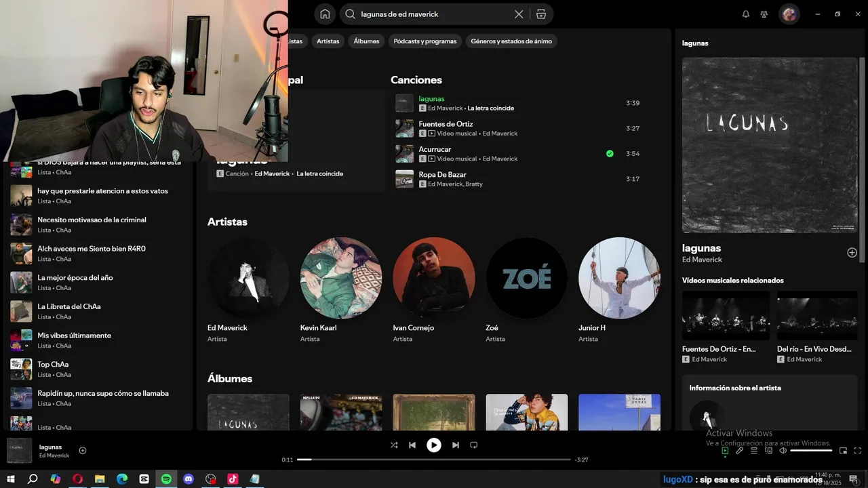Open the user profile avatar menu
Screen dimensions: 868x488
click(x=789, y=14)
